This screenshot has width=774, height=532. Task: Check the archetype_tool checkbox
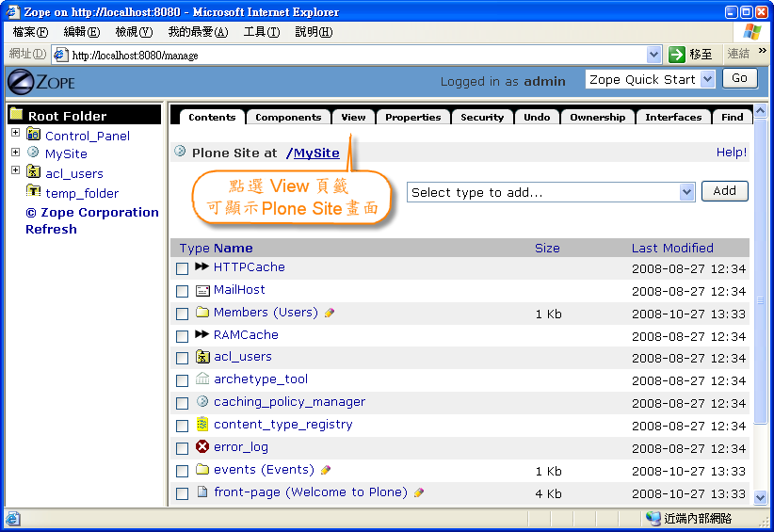182,381
